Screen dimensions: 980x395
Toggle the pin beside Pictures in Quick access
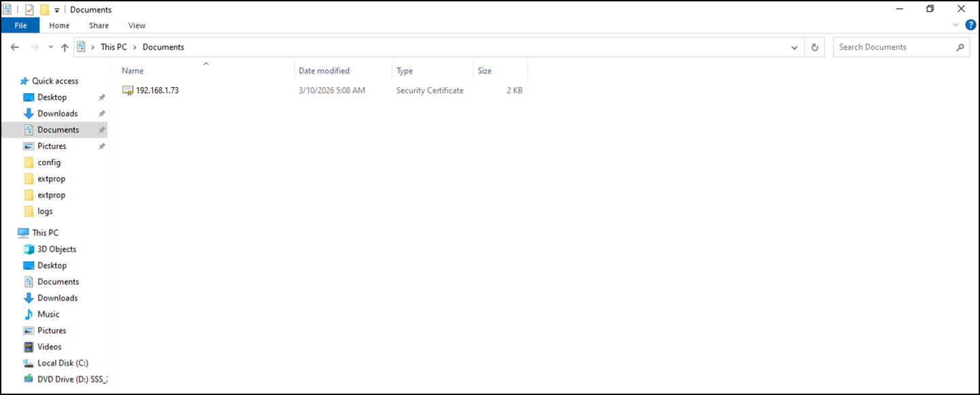(x=102, y=146)
